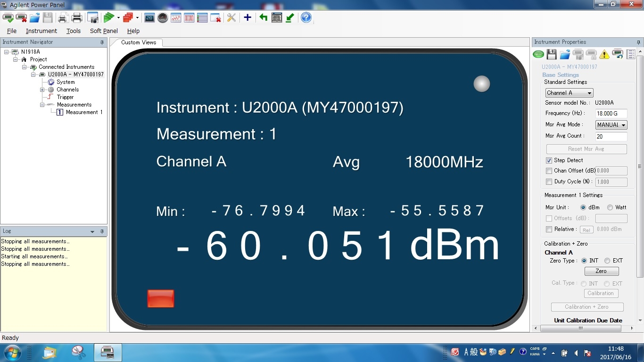Click the yellow warning triangle icon
Image resolution: width=644 pixels, height=362 pixels.
point(604,55)
